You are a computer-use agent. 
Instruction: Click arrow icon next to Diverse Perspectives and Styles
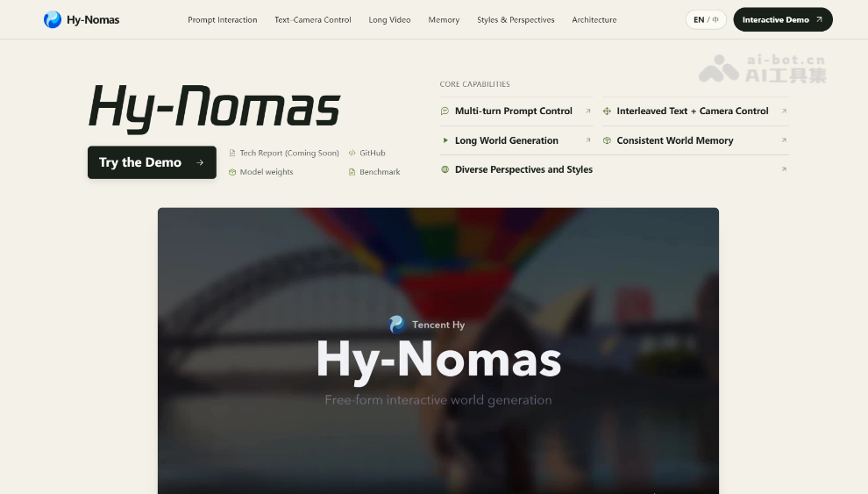click(784, 169)
